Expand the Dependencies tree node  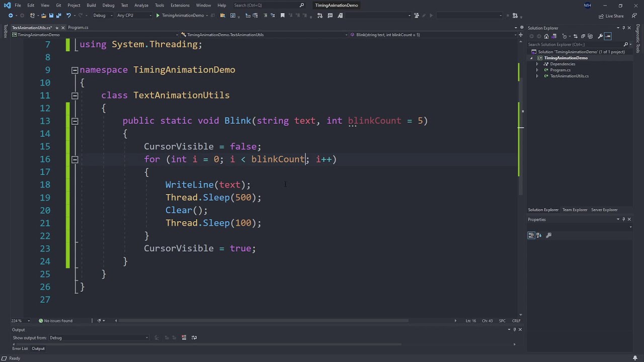tap(537, 64)
